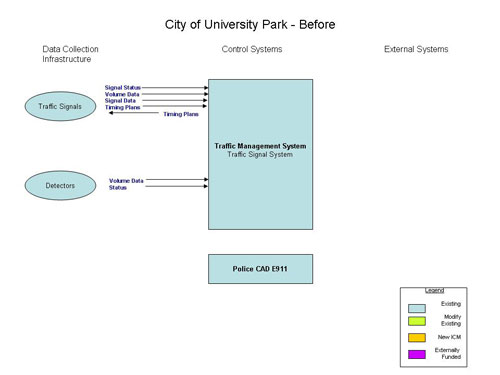Select the Traffic Management System box
This screenshot has height=375, width=500.
click(x=261, y=154)
